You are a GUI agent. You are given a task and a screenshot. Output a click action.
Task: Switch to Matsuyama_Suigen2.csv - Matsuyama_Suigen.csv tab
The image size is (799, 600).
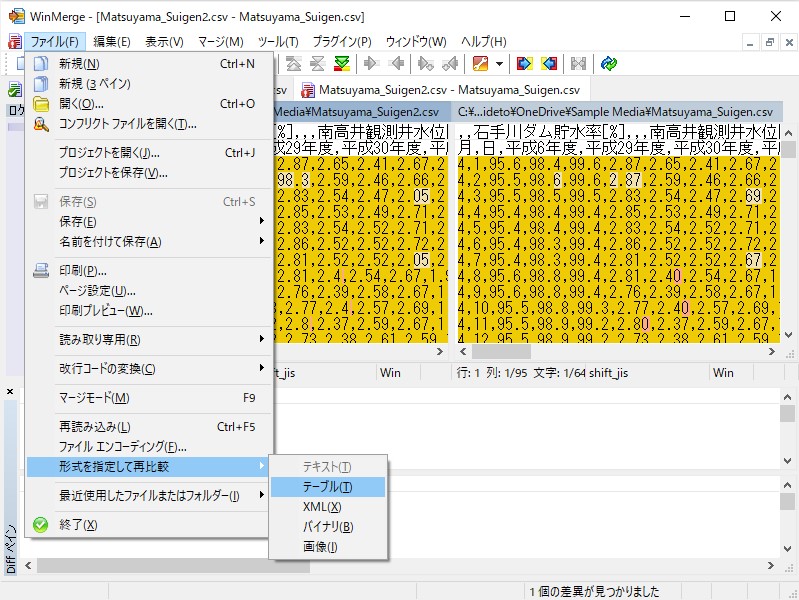tap(442, 90)
